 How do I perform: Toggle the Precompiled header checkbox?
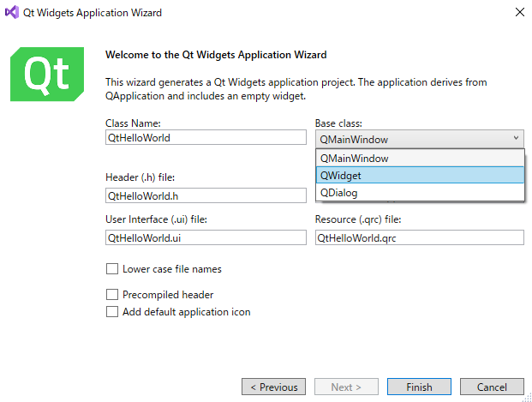[x=112, y=294]
